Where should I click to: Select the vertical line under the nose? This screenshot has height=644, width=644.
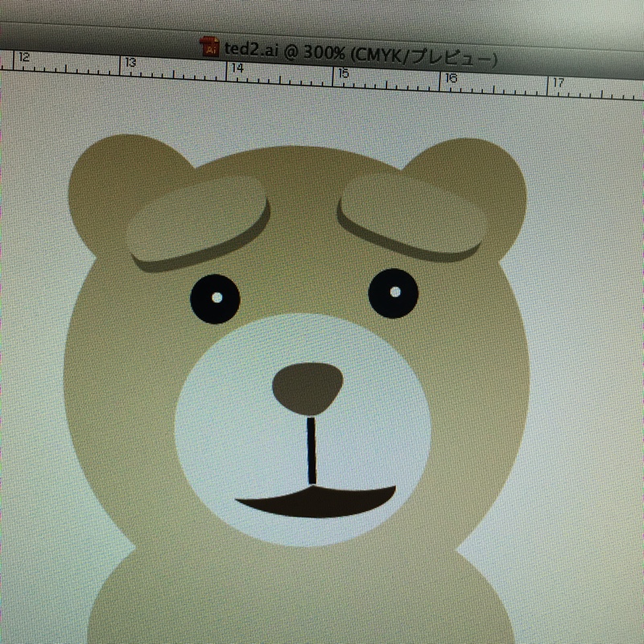(x=312, y=451)
